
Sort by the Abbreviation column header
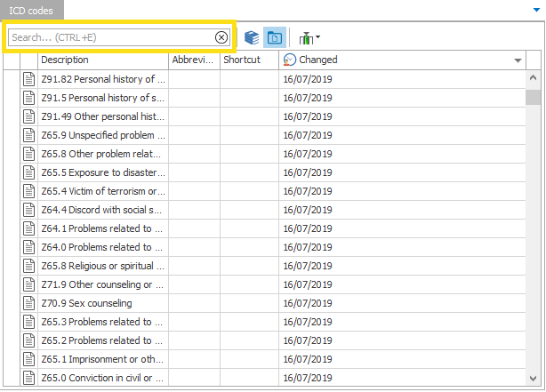[x=194, y=60]
